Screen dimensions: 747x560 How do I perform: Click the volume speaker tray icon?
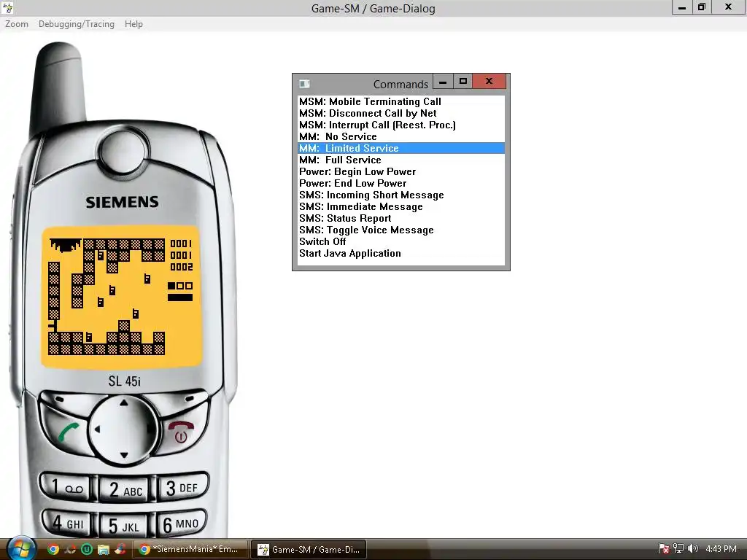693,549
